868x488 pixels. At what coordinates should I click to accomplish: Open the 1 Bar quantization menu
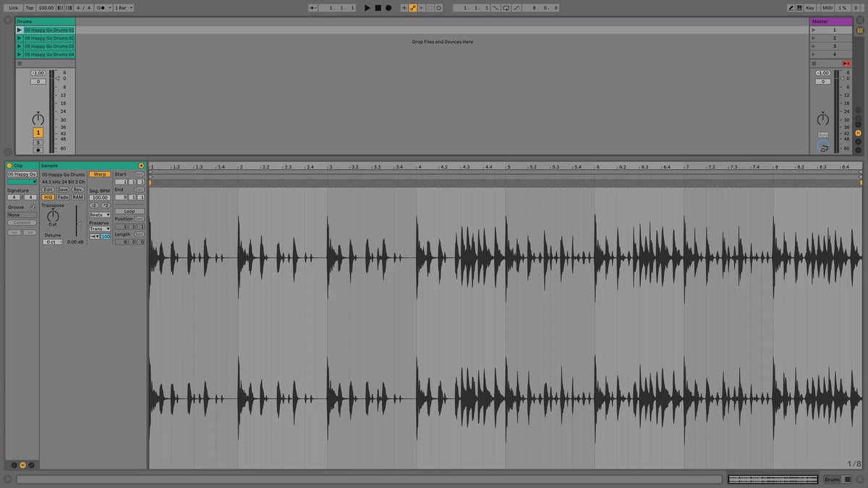[x=123, y=8]
